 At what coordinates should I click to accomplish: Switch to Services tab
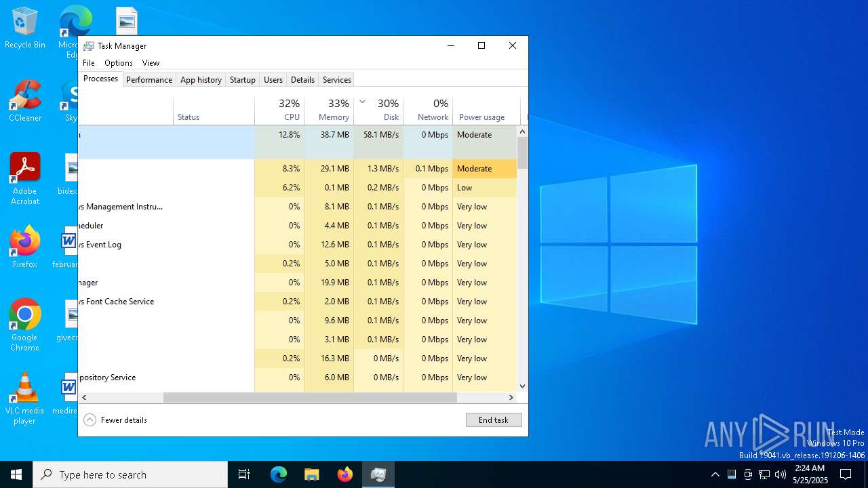tap(337, 80)
